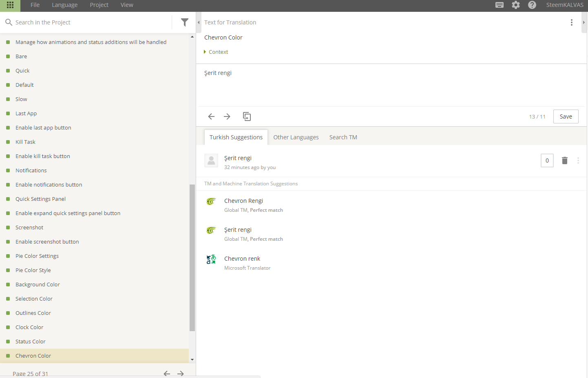This screenshot has width=588, height=378.
Task: Switch to Other Languages tab
Action: (296, 137)
